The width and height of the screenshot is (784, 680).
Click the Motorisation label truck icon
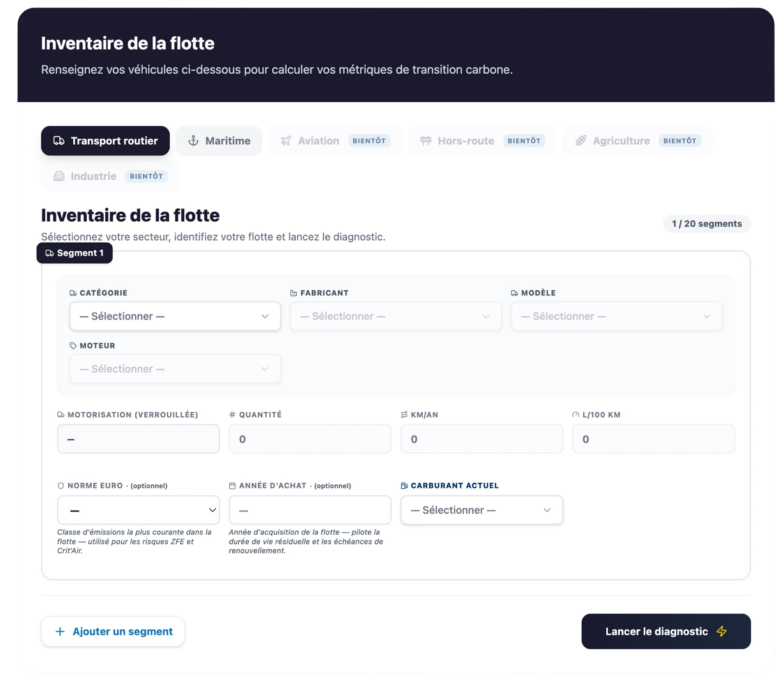coord(60,415)
